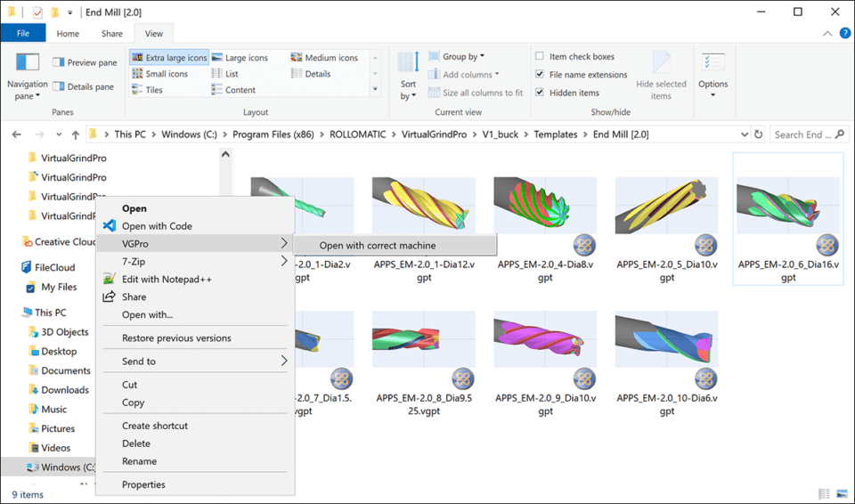Screen dimensions: 855x504
Task: Click ROLLOMATIC in the address path
Action: 357,134
